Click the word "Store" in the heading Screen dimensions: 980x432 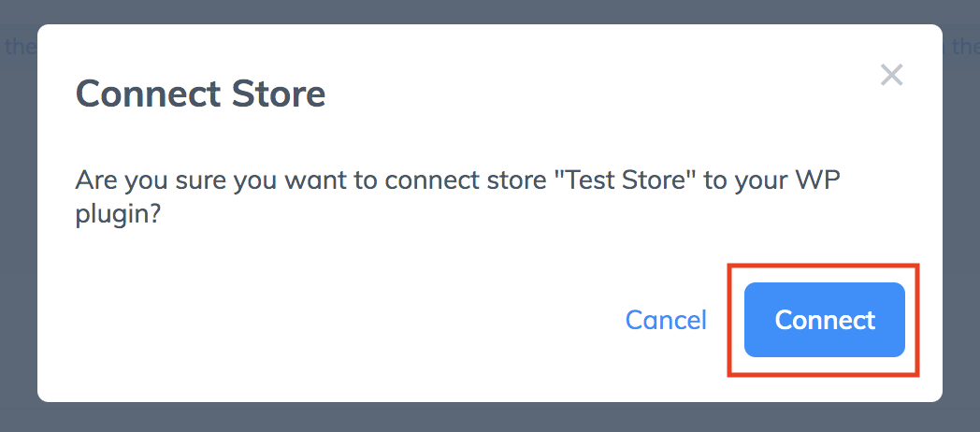click(x=278, y=94)
